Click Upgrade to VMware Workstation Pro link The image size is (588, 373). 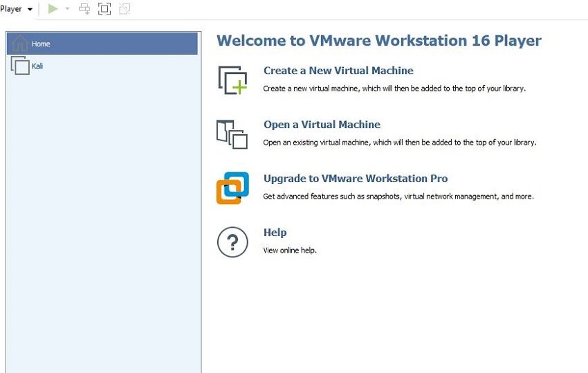(x=356, y=179)
